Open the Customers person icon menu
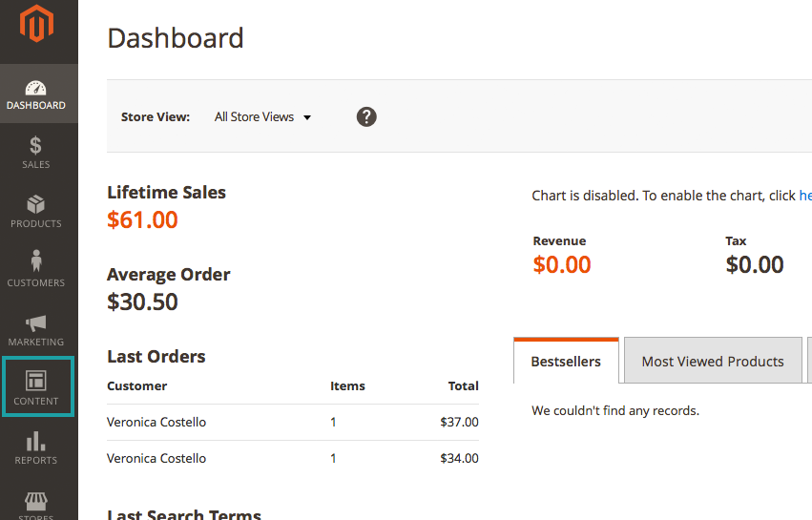The width and height of the screenshot is (812, 520). pos(36,270)
